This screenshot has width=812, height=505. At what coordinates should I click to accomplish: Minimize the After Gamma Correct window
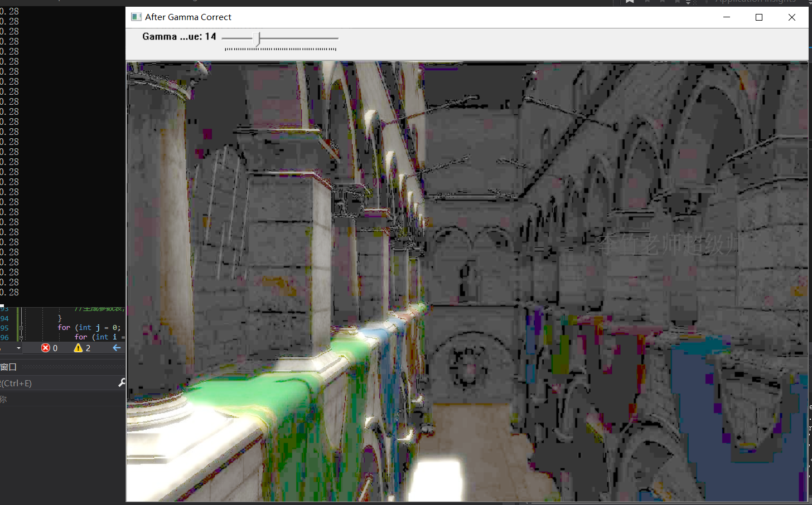[727, 17]
